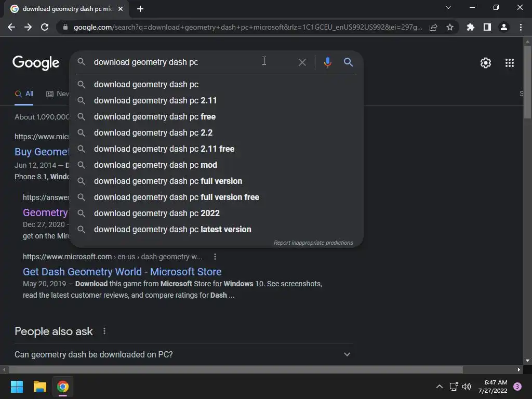Open the Google apps grid
This screenshot has width=532, height=399.
click(x=510, y=63)
